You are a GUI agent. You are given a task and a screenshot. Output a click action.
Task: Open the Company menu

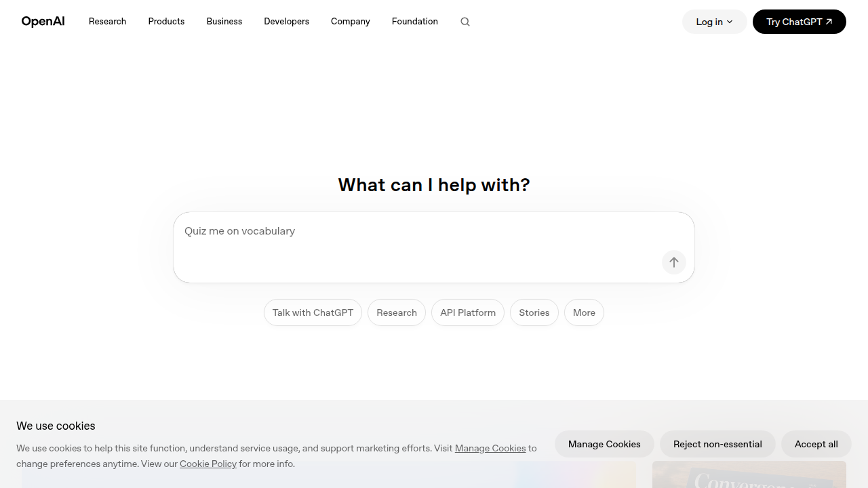coord(351,22)
